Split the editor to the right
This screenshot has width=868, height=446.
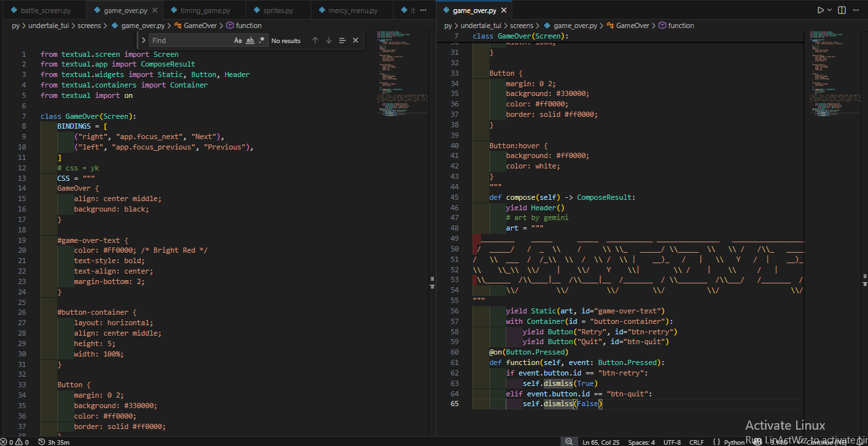842,10
